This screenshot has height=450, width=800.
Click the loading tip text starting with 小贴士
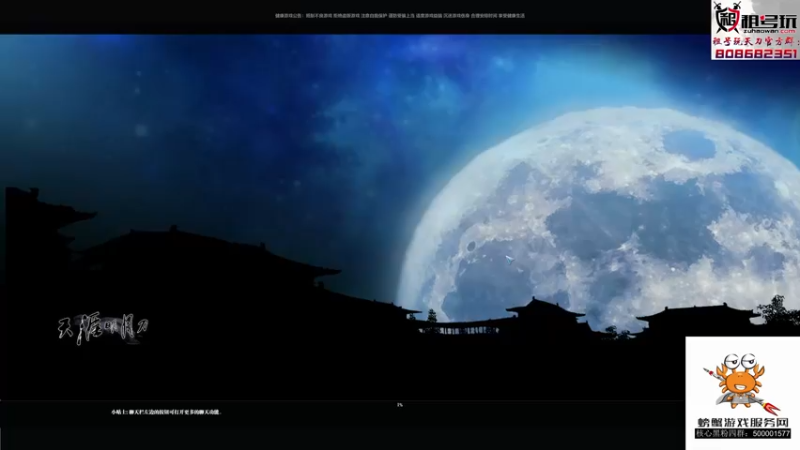pyautogui.click(x=167, y=412)
